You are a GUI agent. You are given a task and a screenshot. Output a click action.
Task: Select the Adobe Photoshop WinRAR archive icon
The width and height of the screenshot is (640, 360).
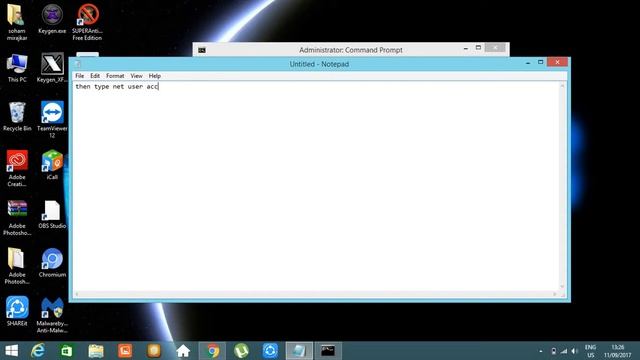point(17,217)
